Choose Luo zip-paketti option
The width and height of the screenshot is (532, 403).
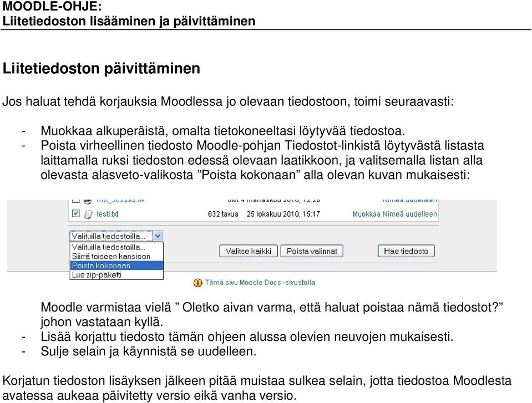tap(116, 274)
